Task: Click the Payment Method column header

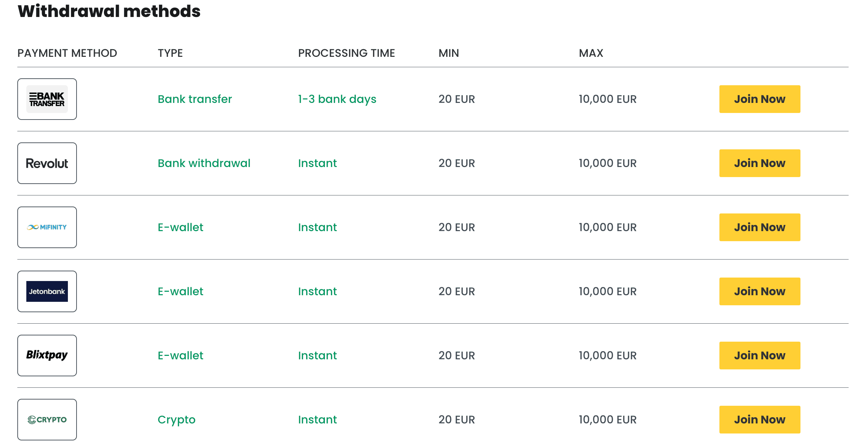Action: coord(67,53)
